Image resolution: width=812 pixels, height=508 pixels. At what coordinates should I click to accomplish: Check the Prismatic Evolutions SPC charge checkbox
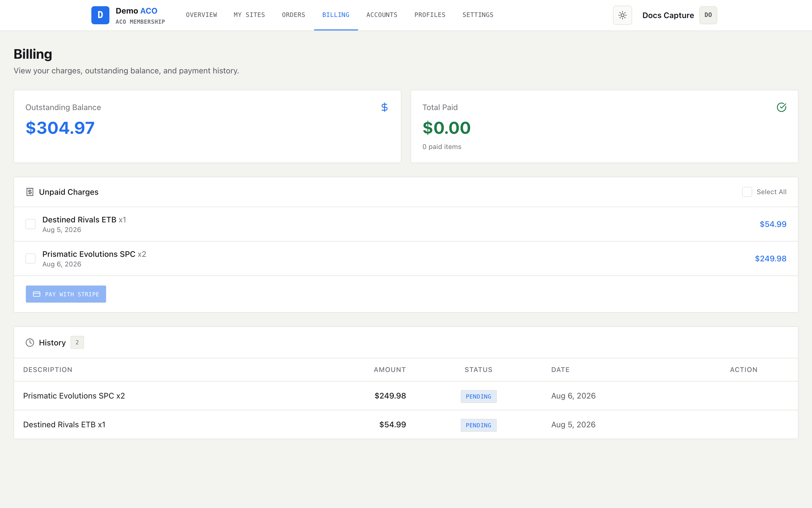(x=30, y=258)
